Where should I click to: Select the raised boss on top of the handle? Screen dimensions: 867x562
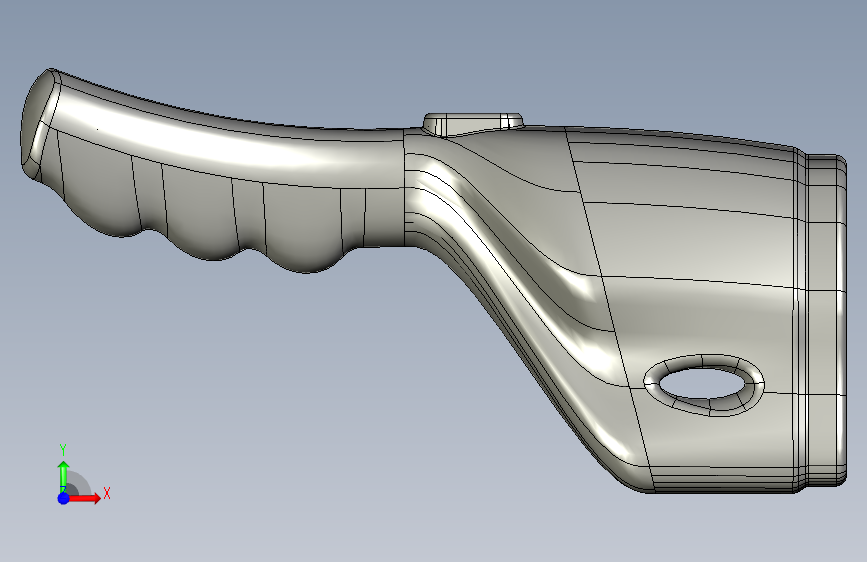pos(473,124)
